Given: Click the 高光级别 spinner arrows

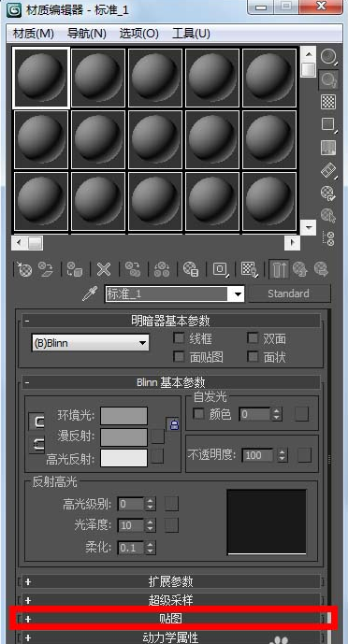Looking at the screenshot, I should point(151,504).
